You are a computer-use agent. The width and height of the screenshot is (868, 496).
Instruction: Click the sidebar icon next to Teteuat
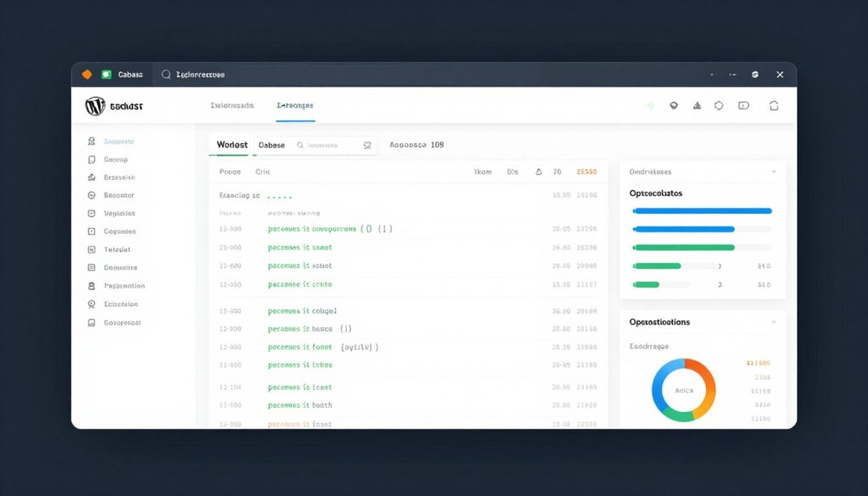pyautogui.click(x=92, y=249)
